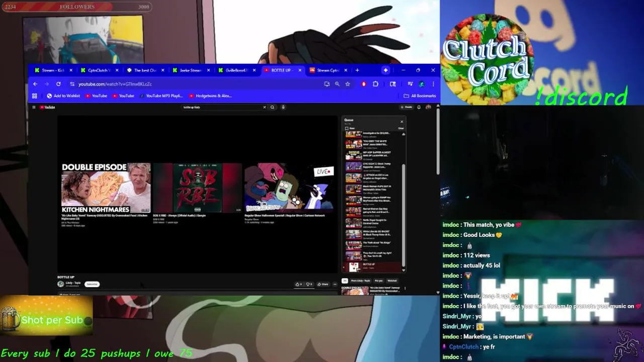The height and width of the screenshot is (362, 644).
Task: Dislike the BOTTLE UP video
Action: coord(309,284)
